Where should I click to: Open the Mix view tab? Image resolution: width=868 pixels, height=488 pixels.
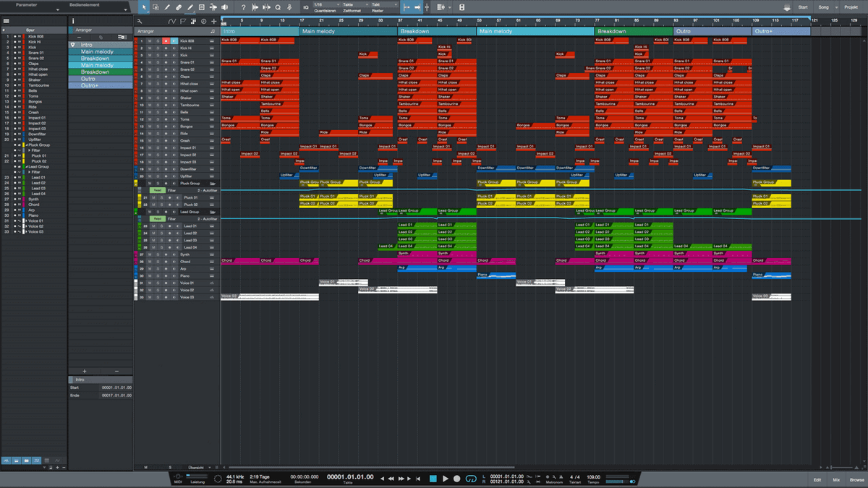coord(836,479)
